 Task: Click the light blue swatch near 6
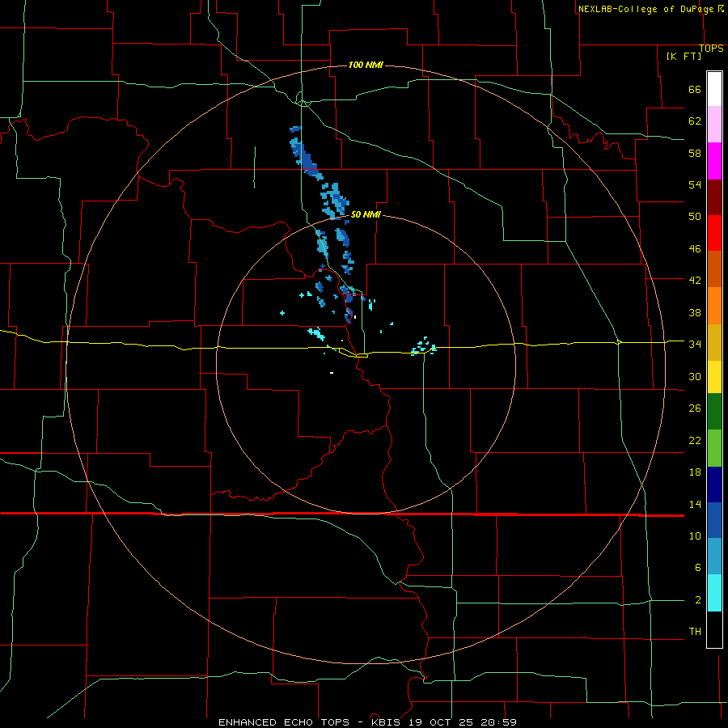pos(714,557)
